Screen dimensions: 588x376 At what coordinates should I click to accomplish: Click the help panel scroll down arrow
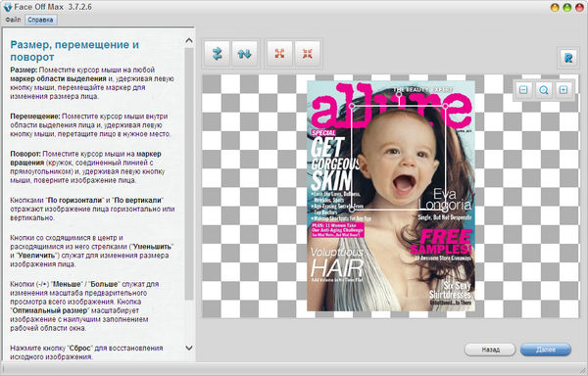[x=189, y=348]
